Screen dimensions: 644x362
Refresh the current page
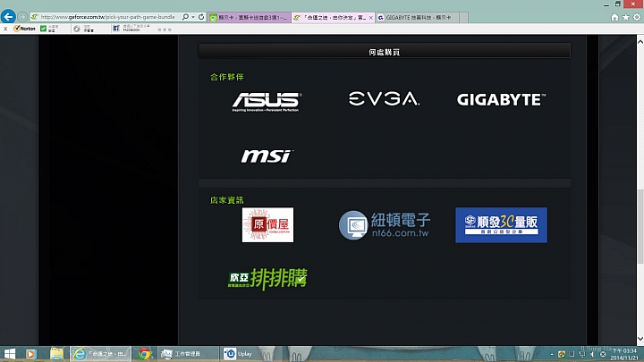(201, 17)
